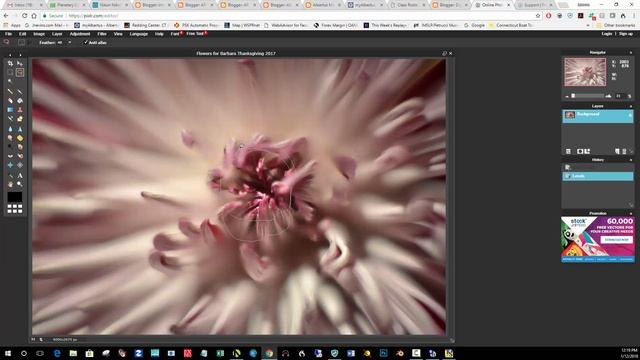The width and height of the screenshot is (640, 360).
Task: Collapse the History panel
Action: (x=631, y=160)
